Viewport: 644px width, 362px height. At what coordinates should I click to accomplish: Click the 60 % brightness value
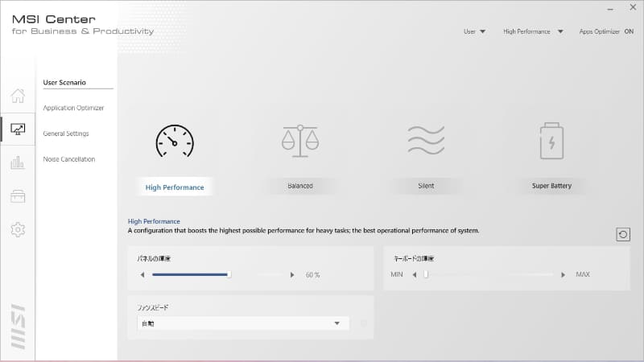tap(312, 275)
